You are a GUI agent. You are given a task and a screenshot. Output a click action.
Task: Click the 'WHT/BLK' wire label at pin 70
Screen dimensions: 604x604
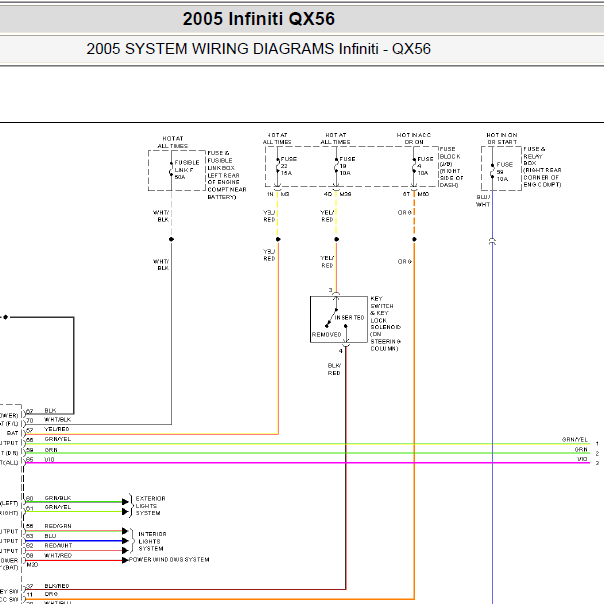point(58,419)
